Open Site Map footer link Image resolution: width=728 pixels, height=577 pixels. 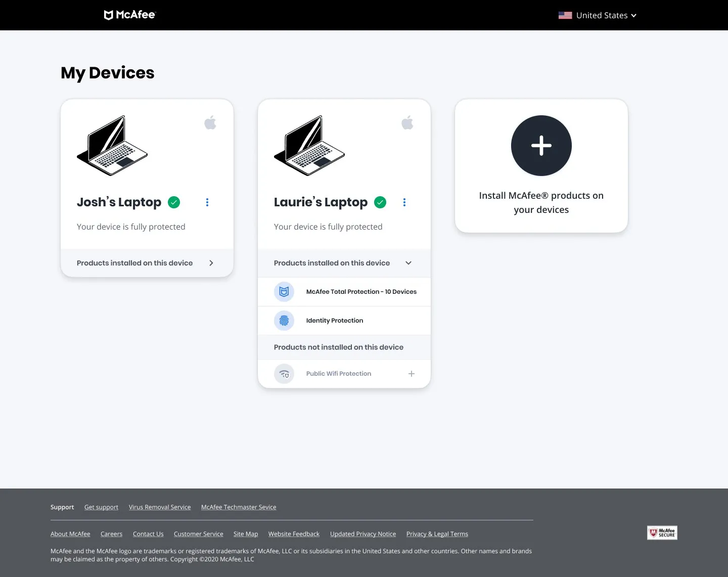[x=246, y=534]
